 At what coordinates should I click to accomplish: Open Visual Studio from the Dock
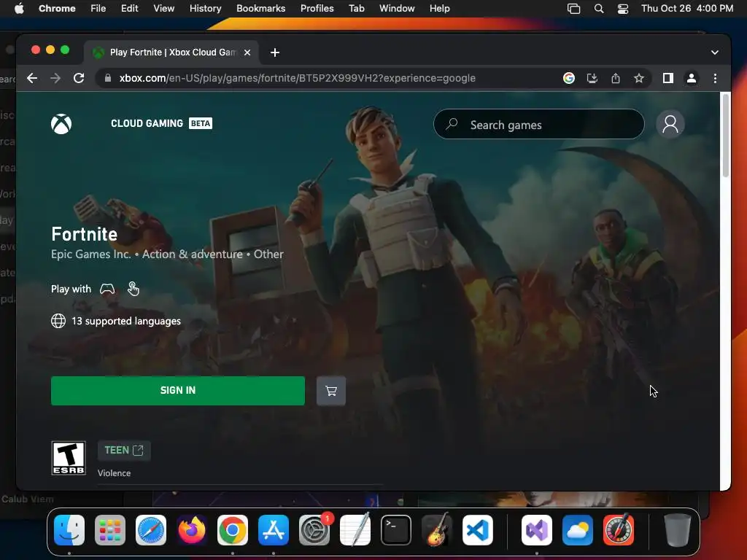coord(537,529)
